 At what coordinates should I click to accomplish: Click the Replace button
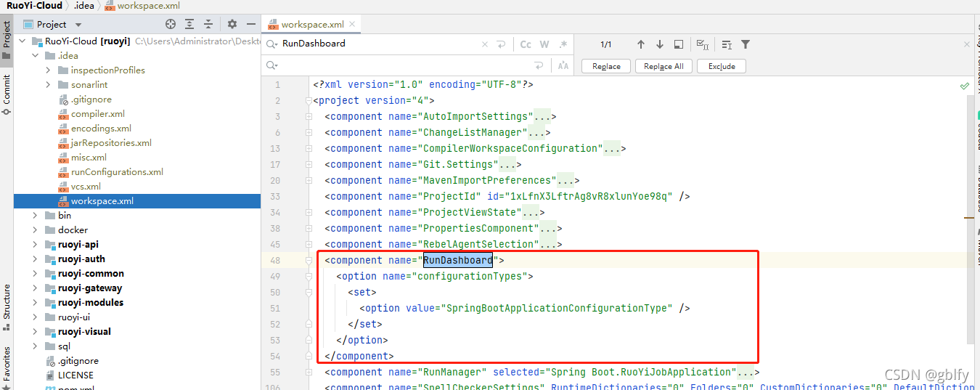606,66
